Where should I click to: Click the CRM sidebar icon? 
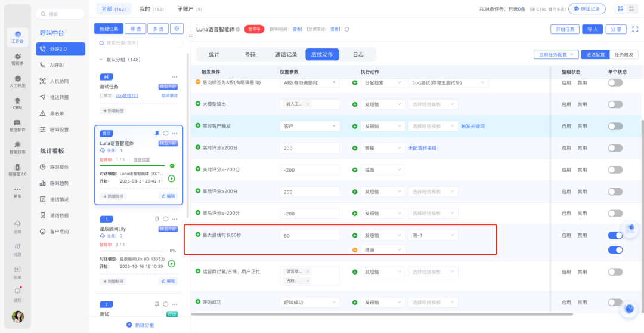click(17, 103)
